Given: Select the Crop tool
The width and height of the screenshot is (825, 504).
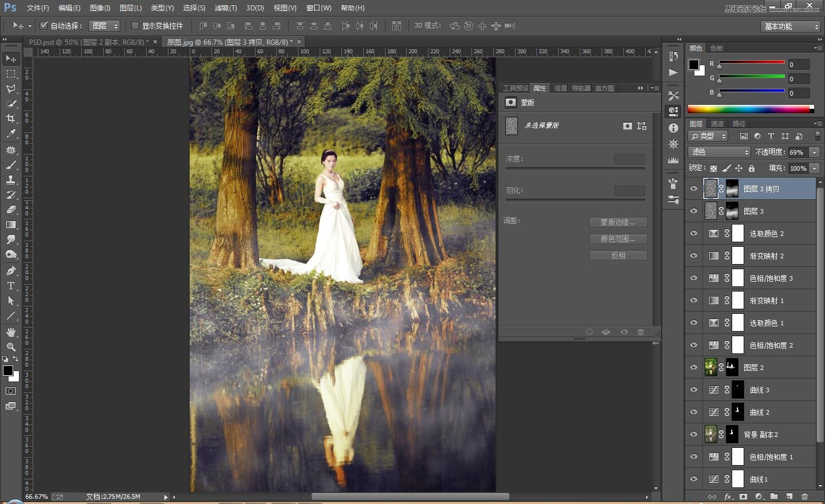Looking at the screenshot, I should 11,119.
